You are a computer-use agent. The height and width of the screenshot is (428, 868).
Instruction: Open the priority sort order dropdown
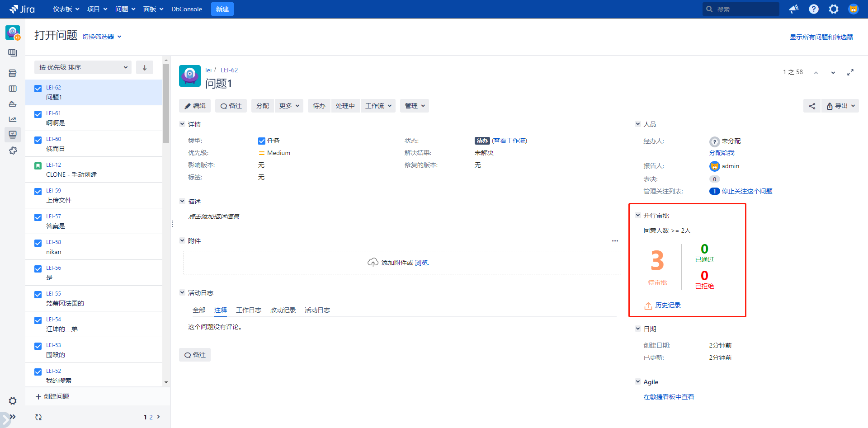(83, 68)
